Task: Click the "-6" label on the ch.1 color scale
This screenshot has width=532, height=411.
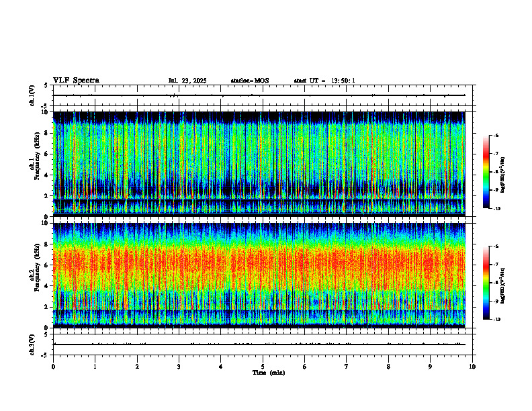Action: tap(495, 136)
